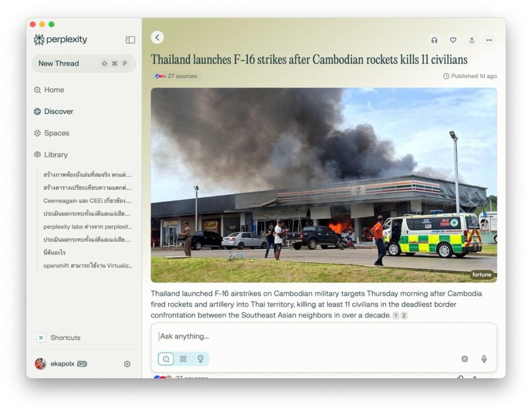Screen dimensions: 532x413
Task: Open Shortcuts in the sidebar
Action: 58,338
